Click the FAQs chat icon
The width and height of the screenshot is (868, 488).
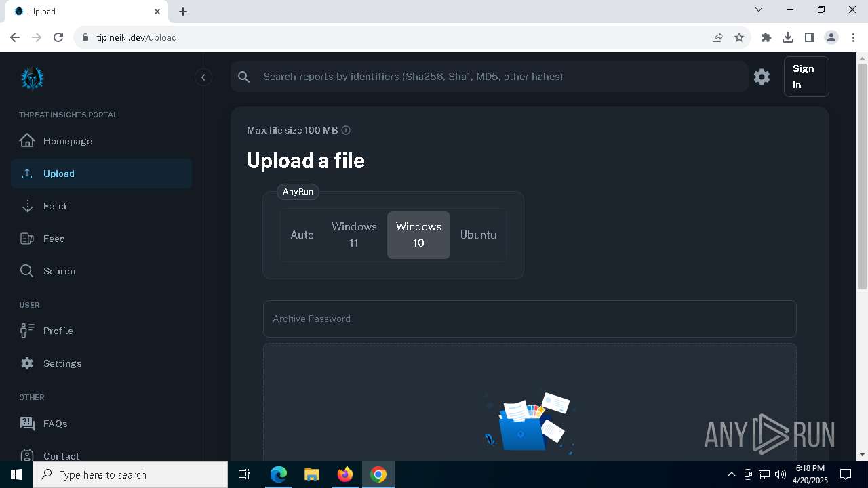coord(27,424)
